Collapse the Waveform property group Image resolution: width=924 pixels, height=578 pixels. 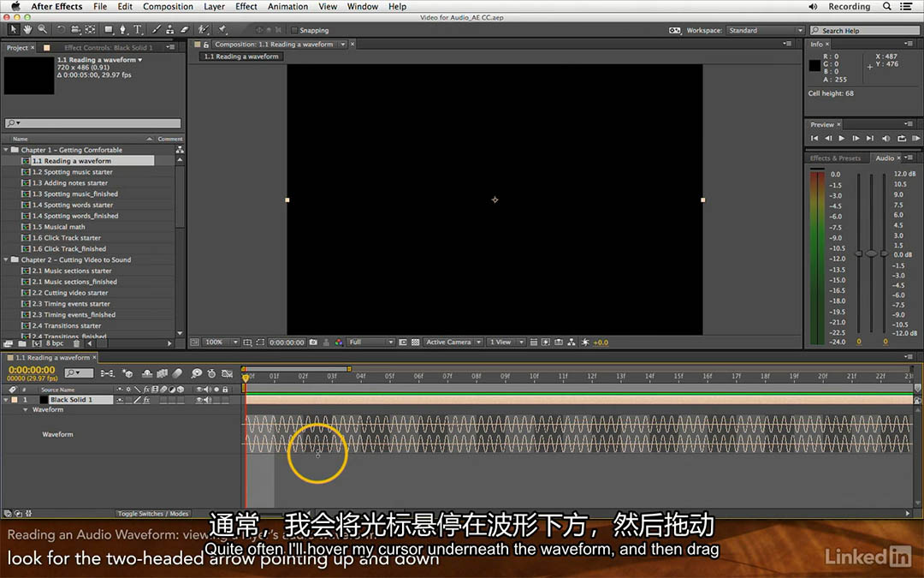pos(26,409)
